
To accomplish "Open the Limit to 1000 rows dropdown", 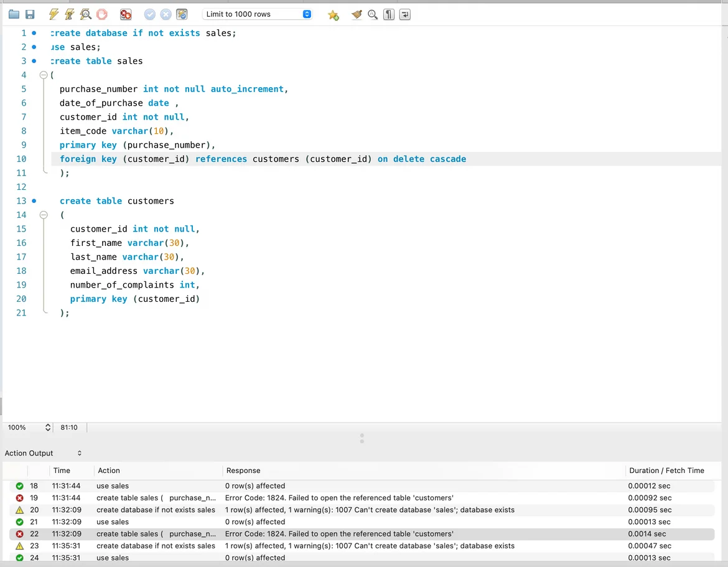I will [x=257, y=14].
